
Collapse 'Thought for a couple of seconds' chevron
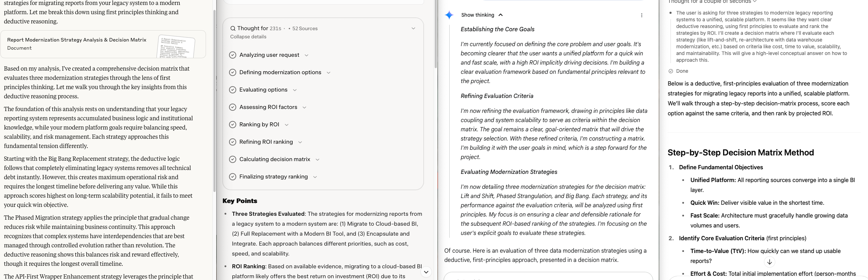click(x=755, y=1)
